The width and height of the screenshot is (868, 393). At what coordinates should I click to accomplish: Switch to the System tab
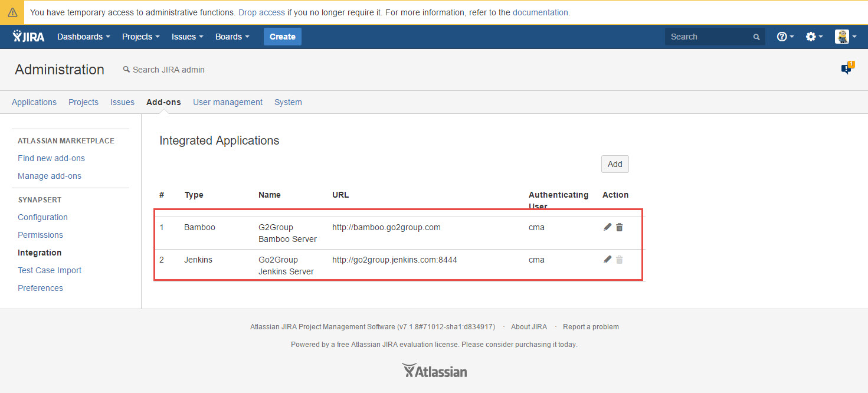point(288,102)
